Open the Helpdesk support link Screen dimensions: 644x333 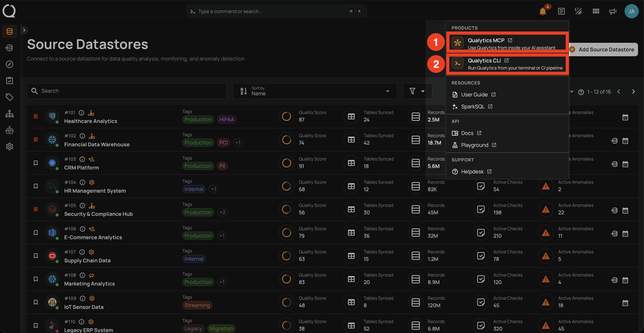click(x=472, y=172)
